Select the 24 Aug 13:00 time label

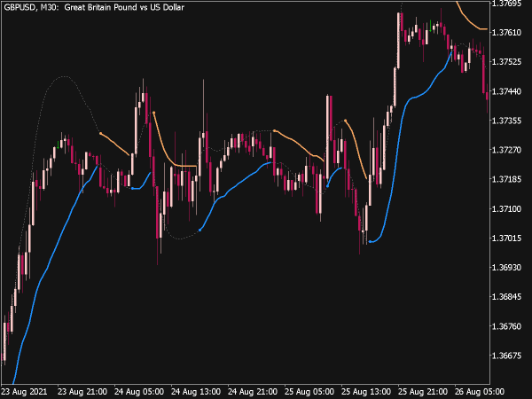196,392
